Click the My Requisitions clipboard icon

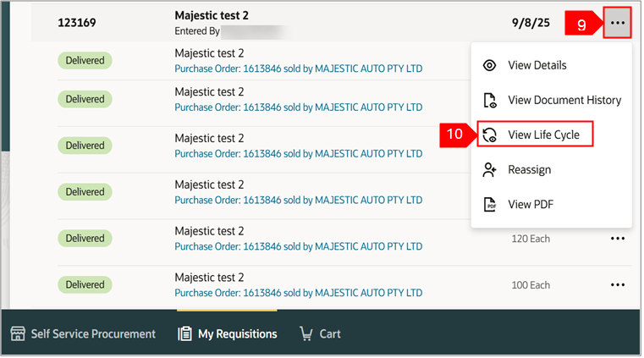point(184,334)
